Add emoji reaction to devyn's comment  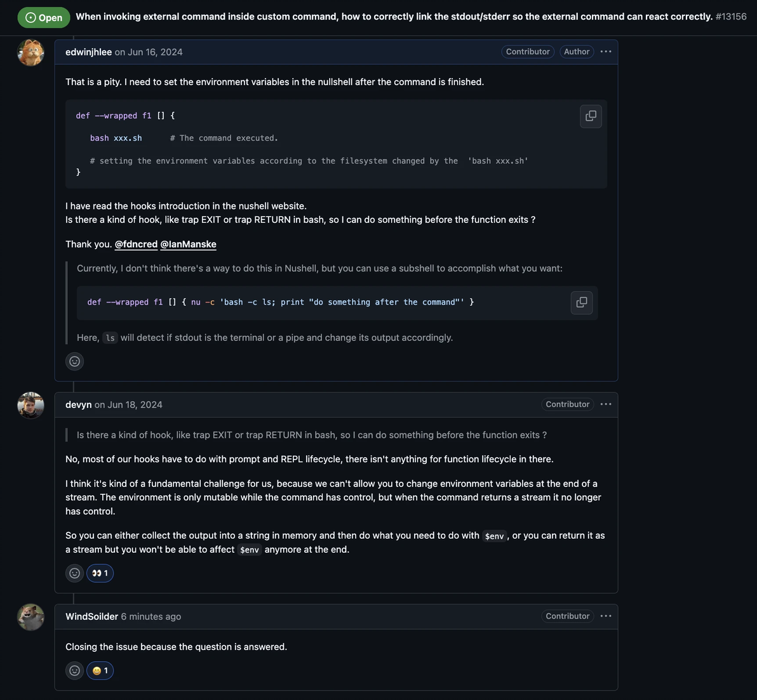pyautogui.click(x=74, y=573)
